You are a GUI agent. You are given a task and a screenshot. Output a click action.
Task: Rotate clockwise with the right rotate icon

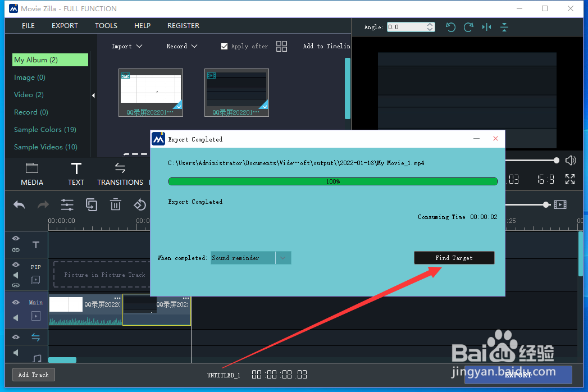pyautogui.click(x=468, y=27)
